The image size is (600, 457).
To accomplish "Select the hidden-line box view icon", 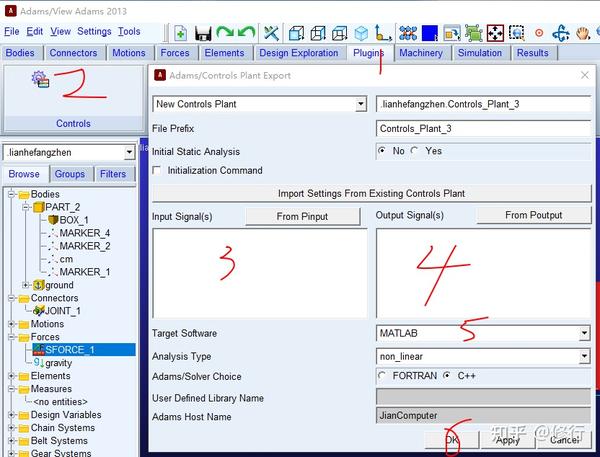I will pos(339,33).
